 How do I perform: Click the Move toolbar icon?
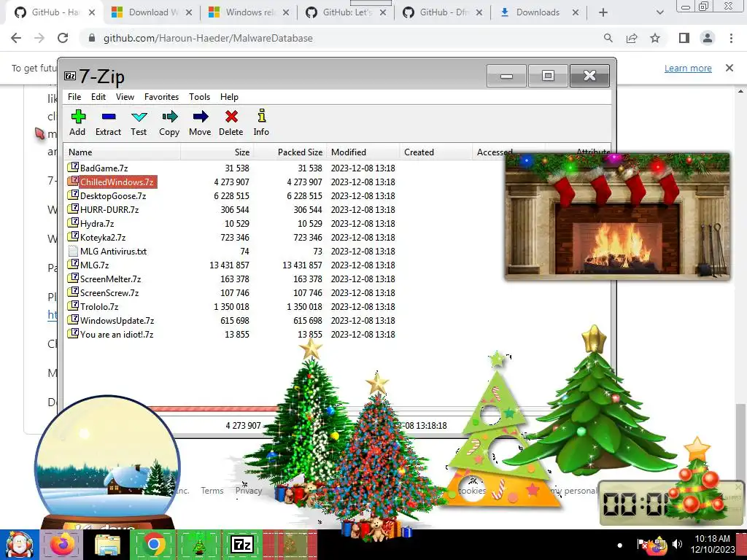(200, 122)
